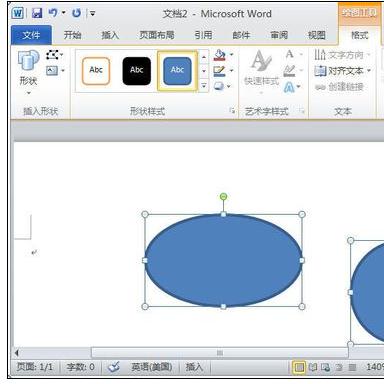This screenshot has height=384, width=384.
Task: Select the blue ellipse shape in document
Action: (x=223, y=260)
